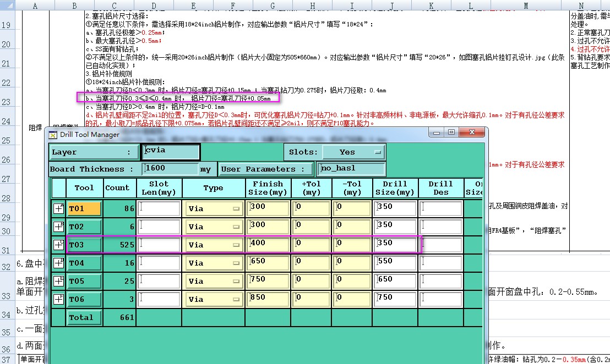Select the T06 tool button
The image size is (610, 364).
click(x=84, y=299)
